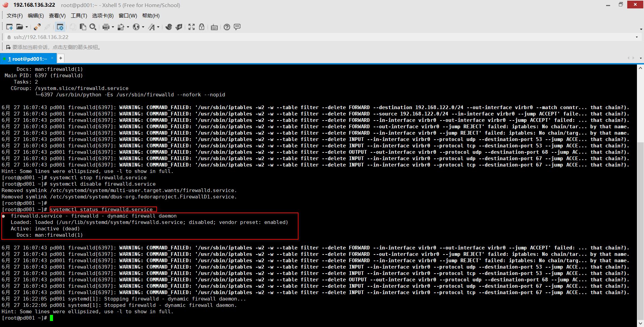Click the tab scroll right arrow

(633, 58)
